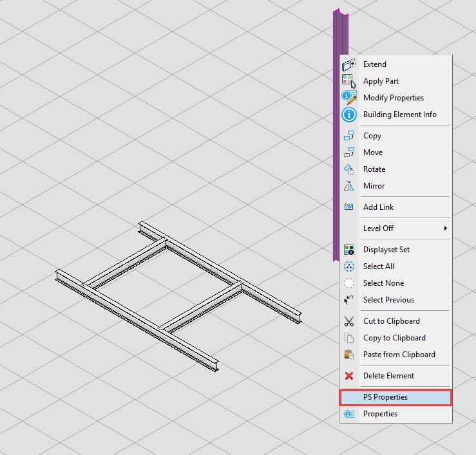
Task: Click the Displayset Set icon
Action: (x=349, y=250)
